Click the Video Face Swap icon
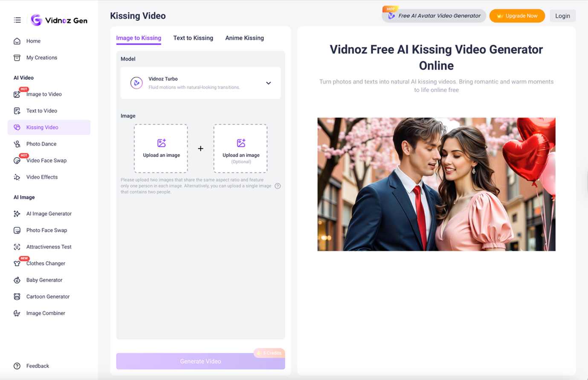The height and width of the screenshot is (380, 588). click(17, 161)
